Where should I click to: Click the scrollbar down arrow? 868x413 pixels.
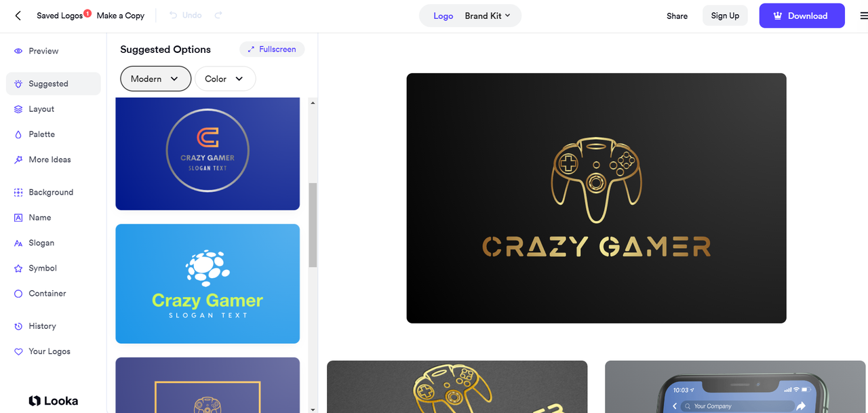pos(313,409)
